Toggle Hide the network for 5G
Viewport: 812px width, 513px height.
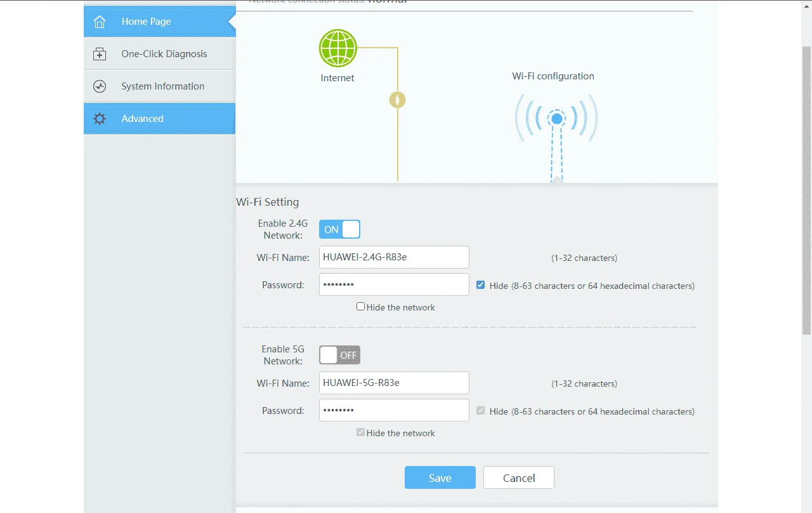click(x=360, y=432)
